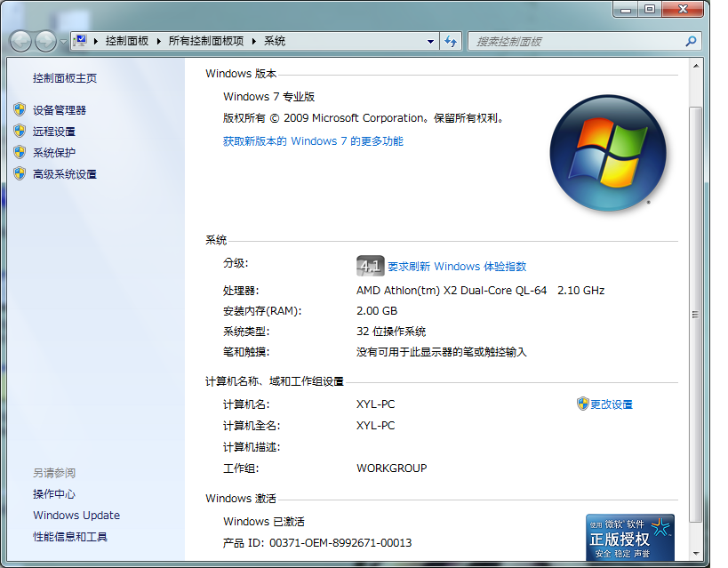Screen dimensions: 728x568
Task: Click shield icon next to 设备管理器
Action: point(20,109)
